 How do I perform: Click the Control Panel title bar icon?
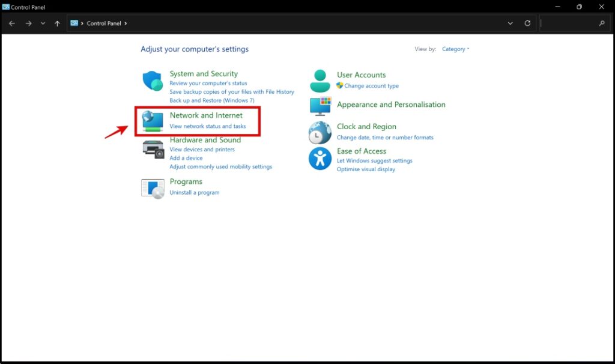5,7
